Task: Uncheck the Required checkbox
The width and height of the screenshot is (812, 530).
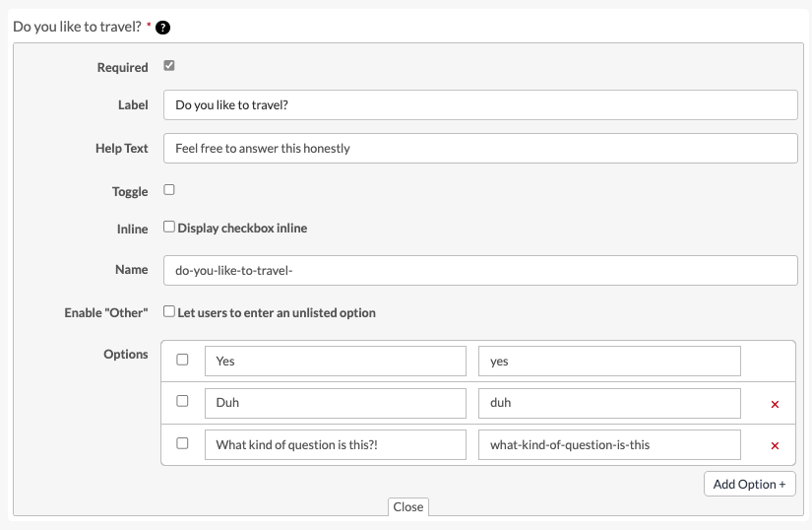Action: [169, 66]
